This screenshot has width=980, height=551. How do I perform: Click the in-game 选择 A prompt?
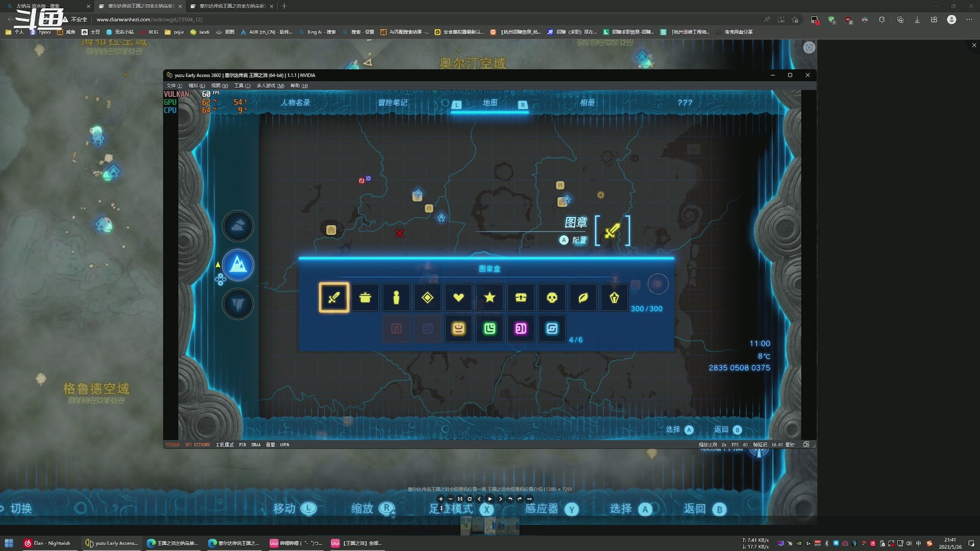coord(679,430)
